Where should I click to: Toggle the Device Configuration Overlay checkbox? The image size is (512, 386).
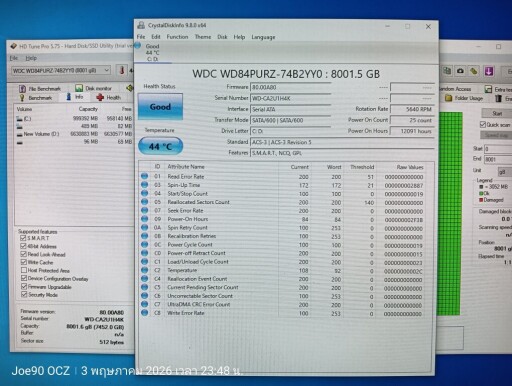coord(24,278)
